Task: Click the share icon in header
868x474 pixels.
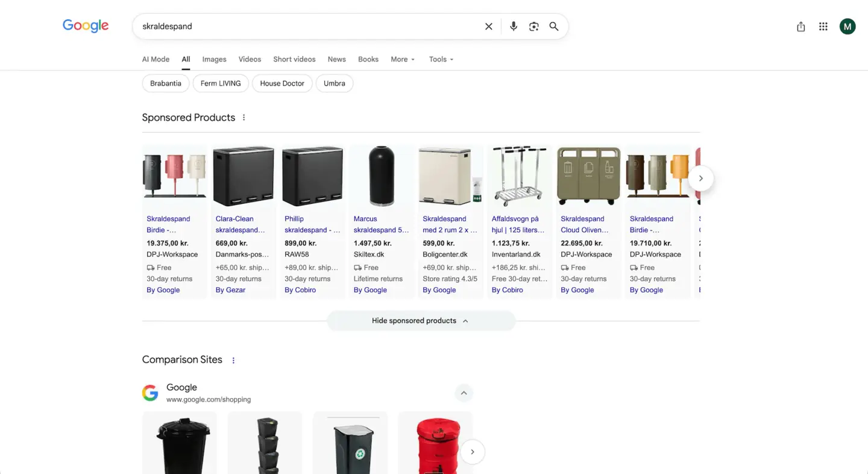Action: pos(801,27)
